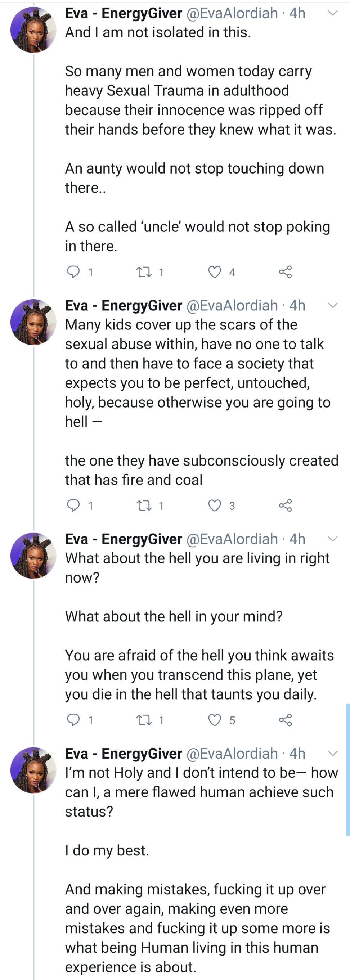Retweet the 'Many kids cover up' tweet

click(x=144, y=505)
